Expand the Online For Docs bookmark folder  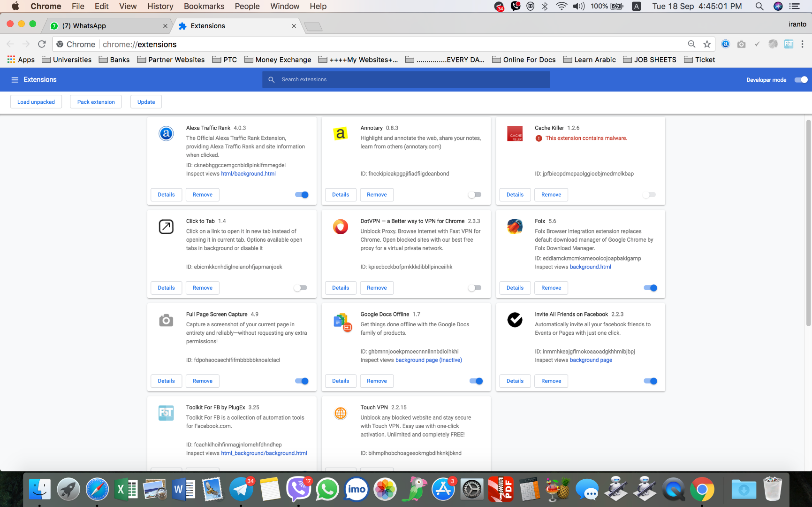coord(524,60)
